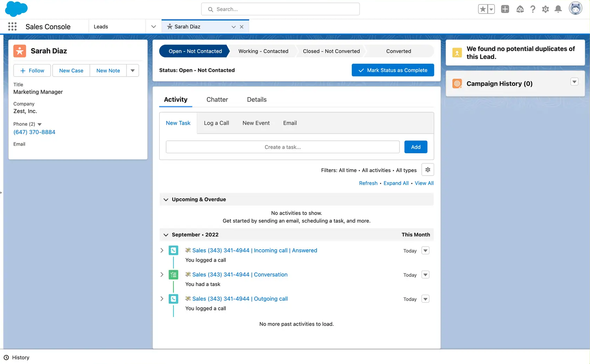Click the Refresh timeline link
Image resolution: width=590 pixels, height=364 pixels.
click(368, 183)
